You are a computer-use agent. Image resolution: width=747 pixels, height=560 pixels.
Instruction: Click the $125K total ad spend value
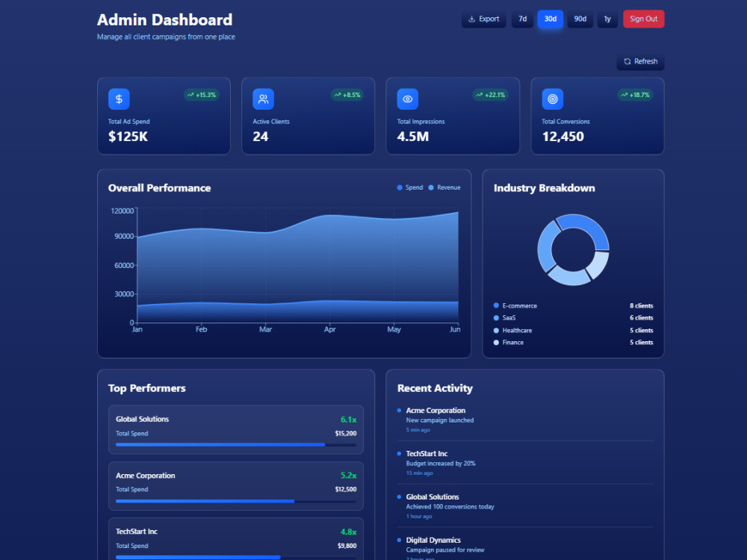coord(128,137)
